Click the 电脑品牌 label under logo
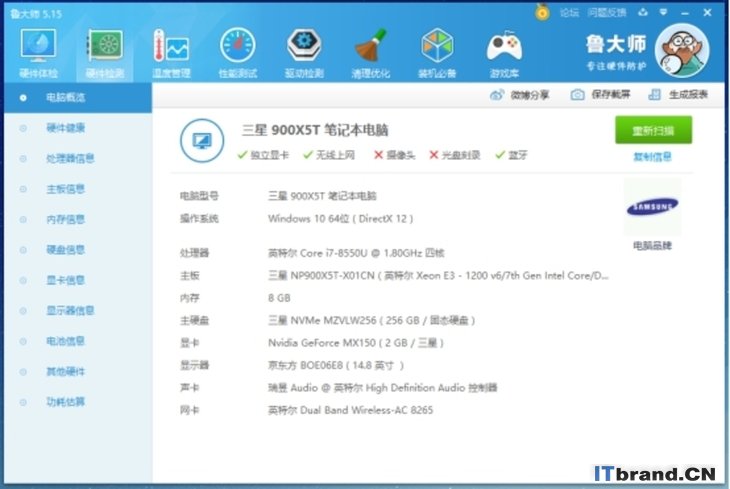Viewport: 730px width, 489px height. coord(652,245)
